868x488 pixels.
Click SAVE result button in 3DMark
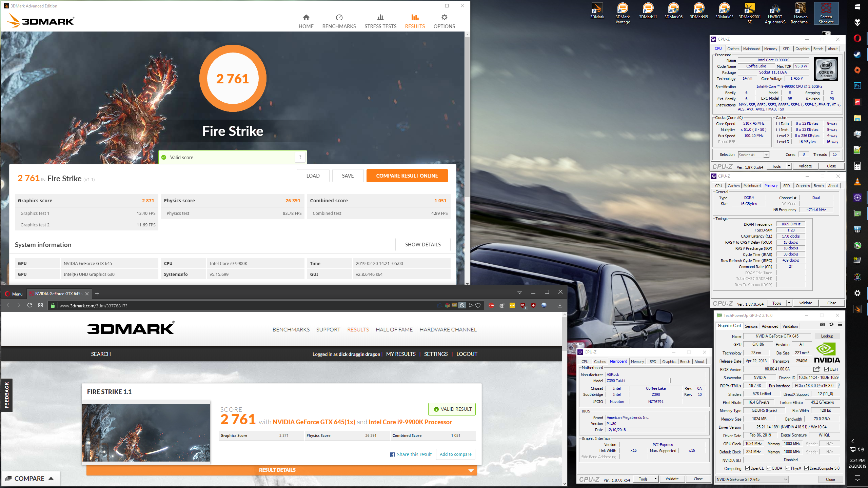click(x=348, y=176)
